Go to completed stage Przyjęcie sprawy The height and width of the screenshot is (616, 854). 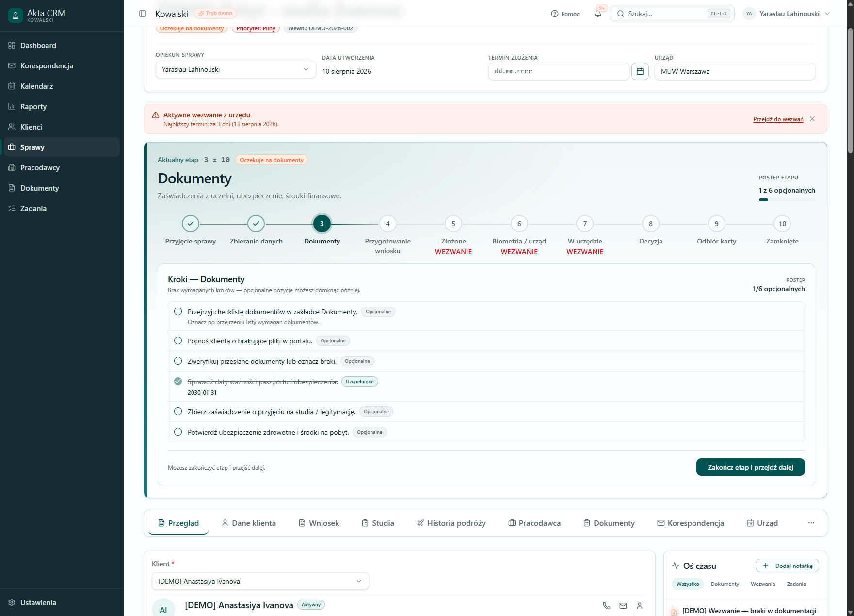coord(191,224)
